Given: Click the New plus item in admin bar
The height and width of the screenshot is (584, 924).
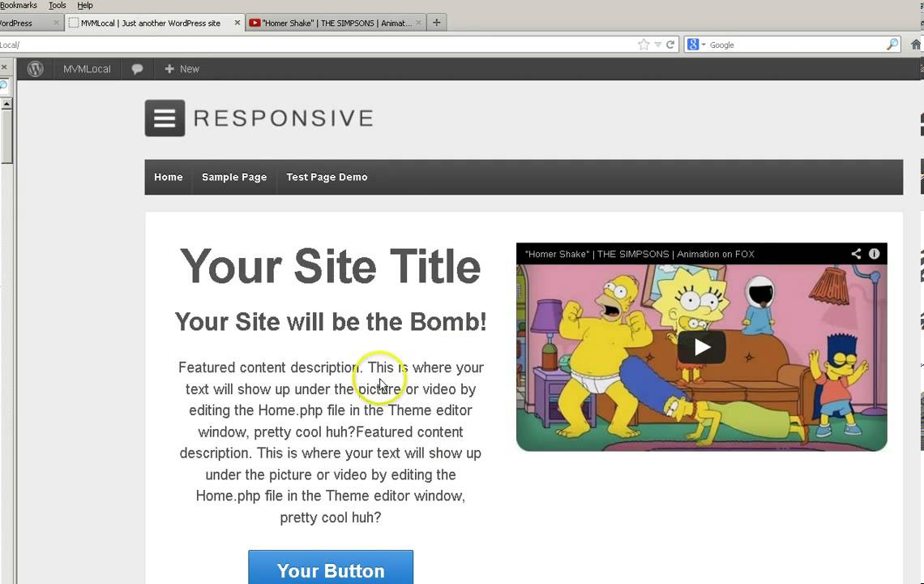Looking at the screenshot, I should tap(182, 69).
